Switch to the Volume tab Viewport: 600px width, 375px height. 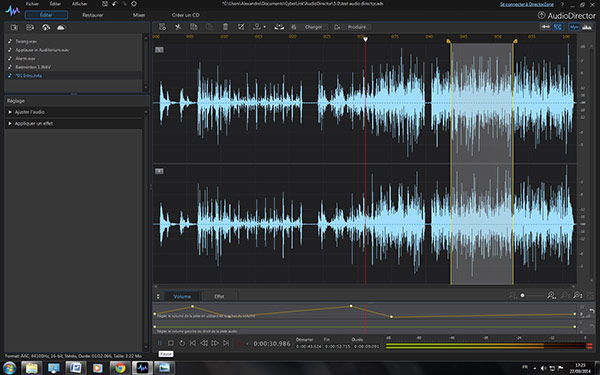point(182,296)
